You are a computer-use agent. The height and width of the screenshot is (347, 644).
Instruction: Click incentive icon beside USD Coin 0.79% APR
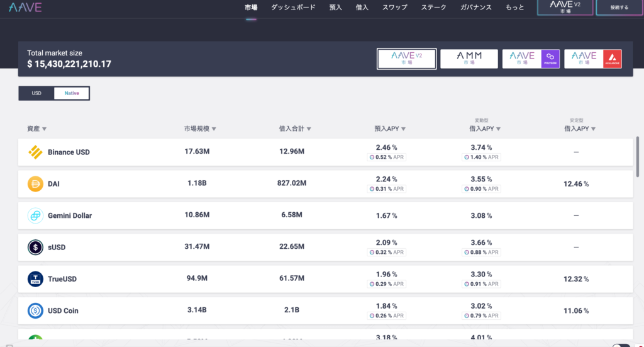click(x=467, y=316)
